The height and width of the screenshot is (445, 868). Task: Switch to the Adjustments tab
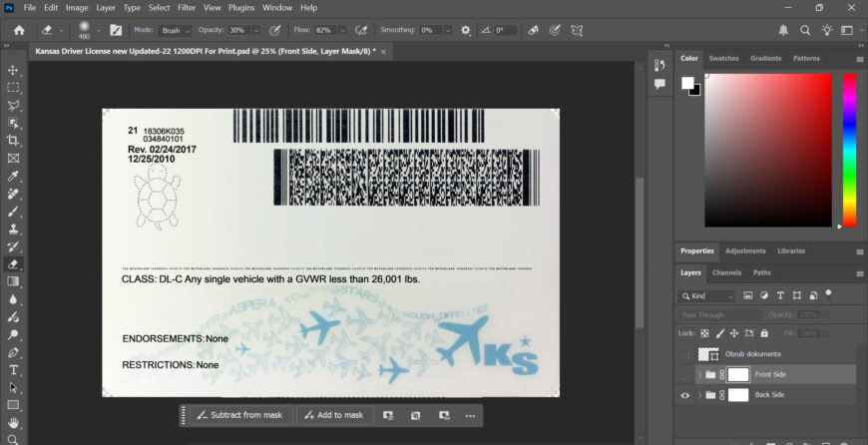click(x=745, y=251)
